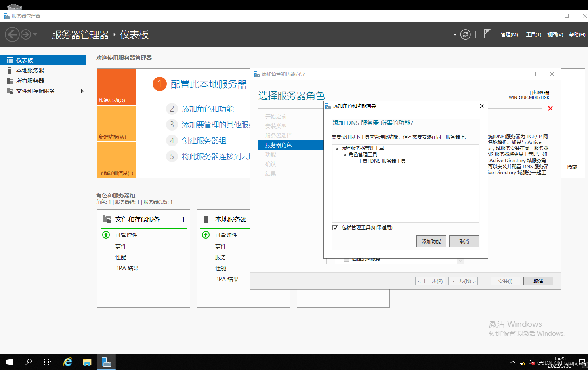Click 取消 in the DNS features dialog
The height and width of the screenshot is (370, 588).
464,241
